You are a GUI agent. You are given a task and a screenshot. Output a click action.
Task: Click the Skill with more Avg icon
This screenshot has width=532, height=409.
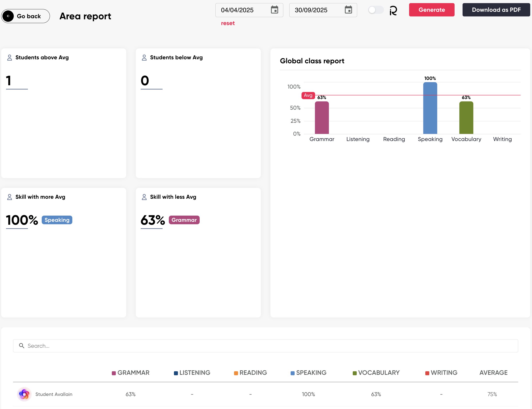pos(10,197)
